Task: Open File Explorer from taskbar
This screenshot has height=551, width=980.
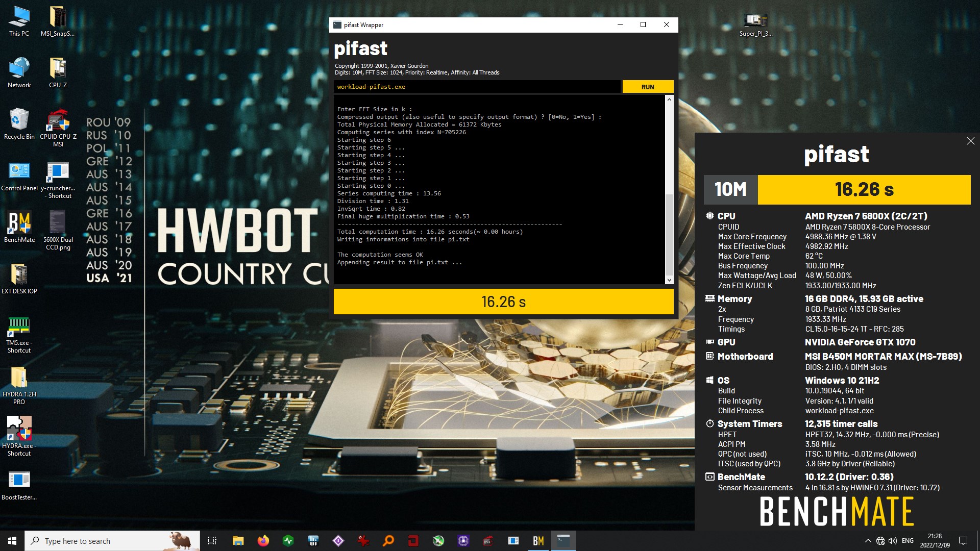Action: (x=238, y=541)
